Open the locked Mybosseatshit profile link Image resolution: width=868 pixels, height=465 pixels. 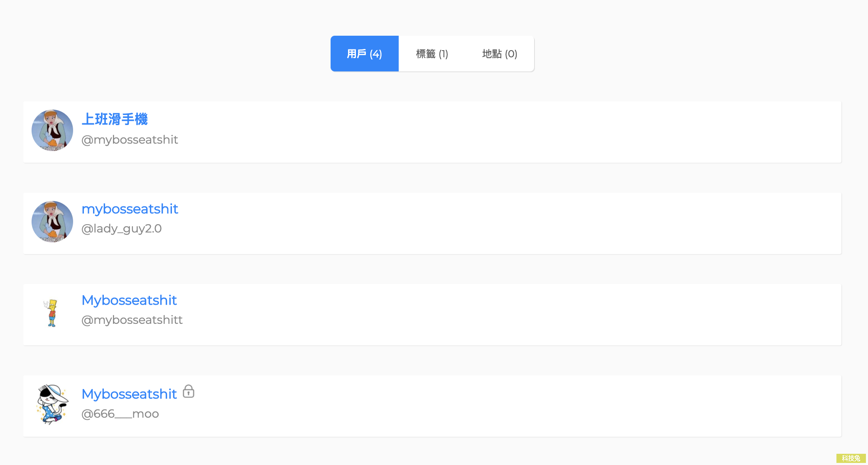click(x=129, y=394)
